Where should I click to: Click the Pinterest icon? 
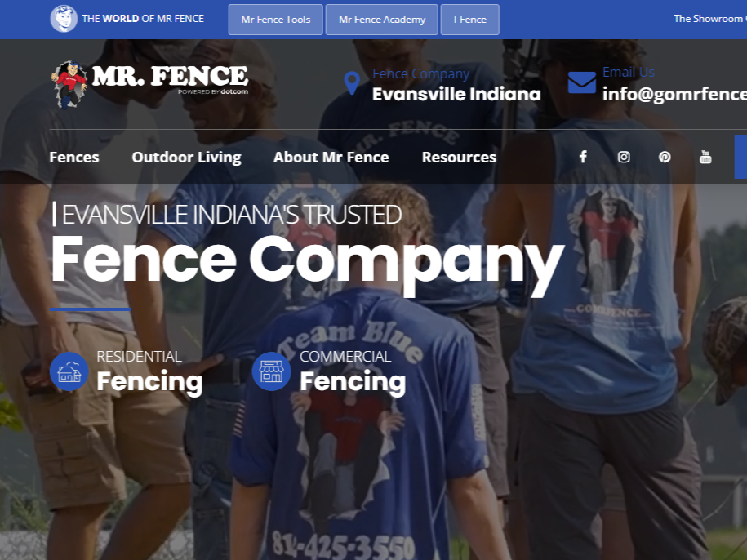[665, 157]
